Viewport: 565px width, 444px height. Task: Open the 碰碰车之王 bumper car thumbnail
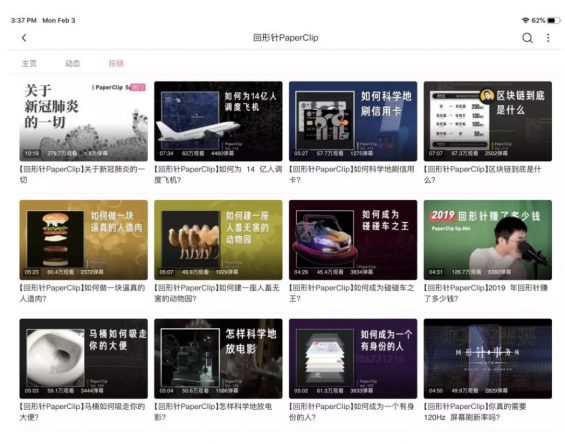coord(353,240)
